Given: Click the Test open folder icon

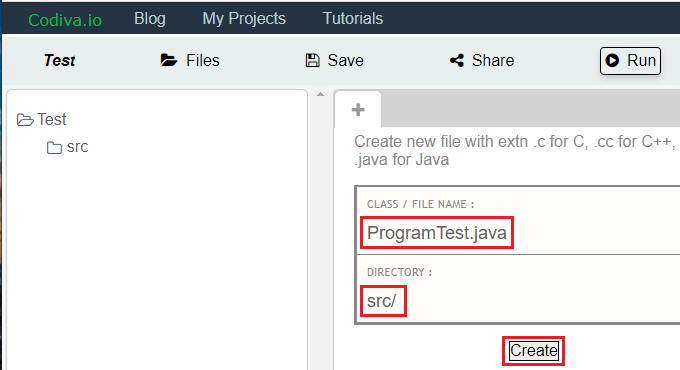Looking at the screenshot, I should (25, 120).
